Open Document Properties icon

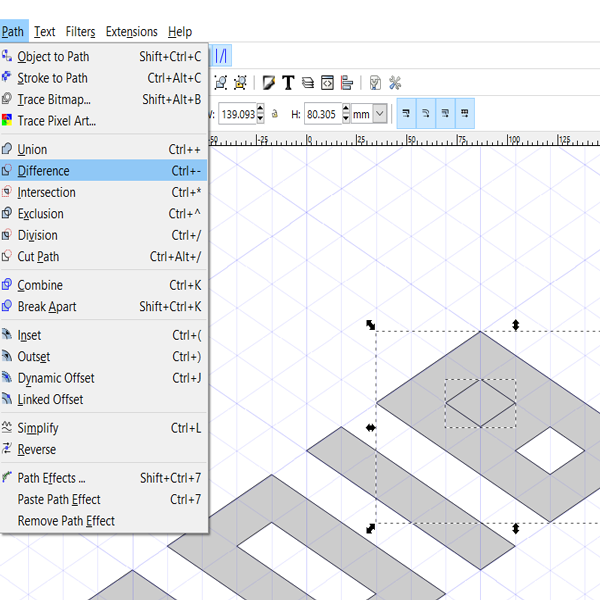coord(375,82)
